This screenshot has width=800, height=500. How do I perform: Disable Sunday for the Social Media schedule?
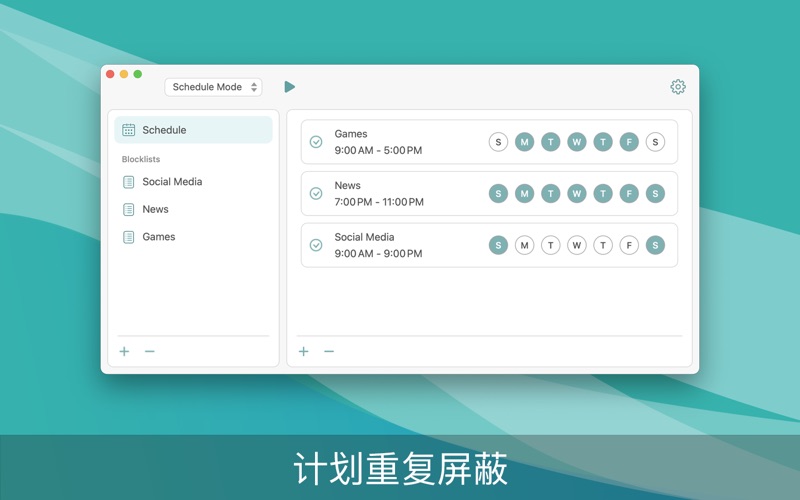498,245
